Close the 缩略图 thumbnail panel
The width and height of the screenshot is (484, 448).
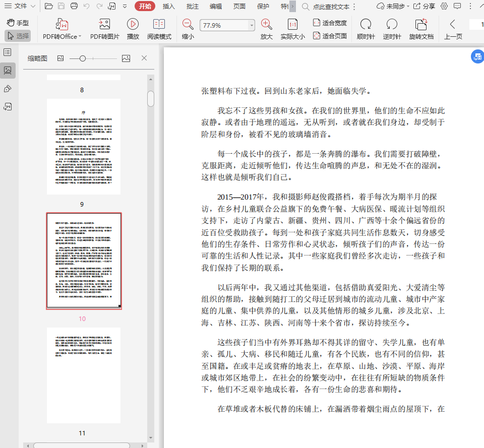click(x=144, y=58)
